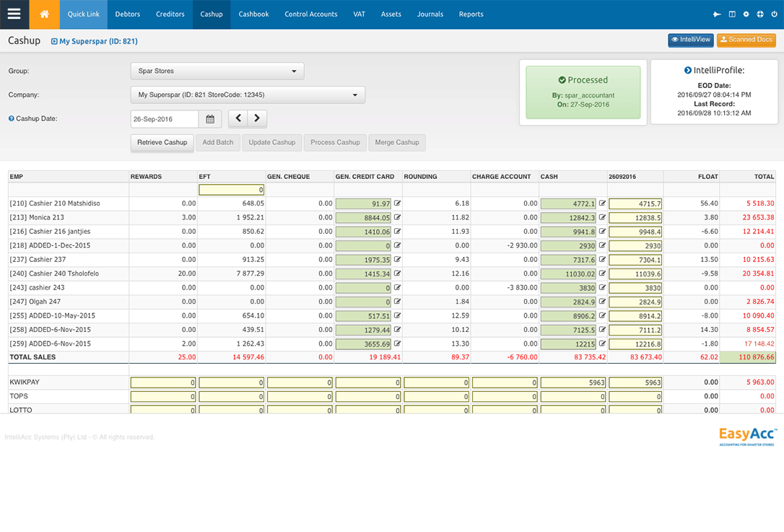
Task: Click the Merge Cashup button
Action: coord(397,142)
